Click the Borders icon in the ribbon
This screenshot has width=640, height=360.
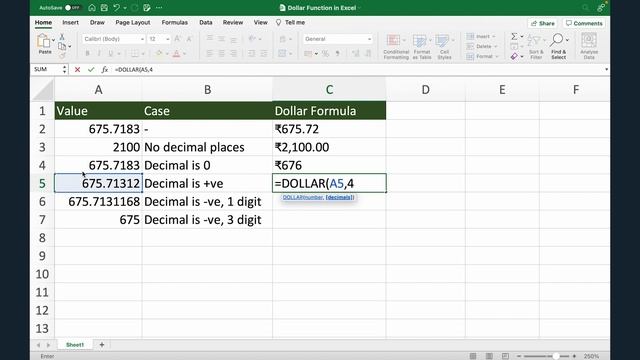tap(134, 53)
